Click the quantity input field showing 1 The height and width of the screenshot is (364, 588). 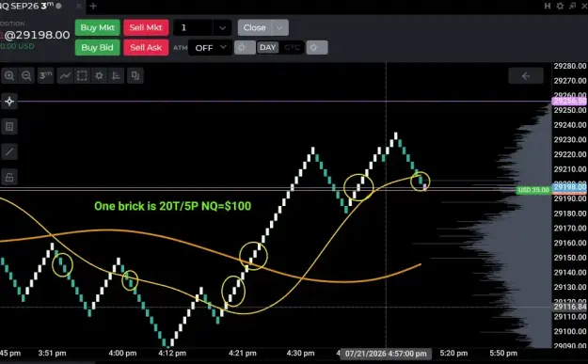click(x=193, y=27)
